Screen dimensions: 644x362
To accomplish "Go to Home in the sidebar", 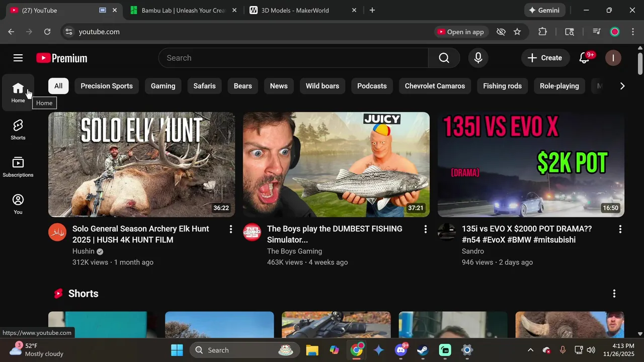I will click(x=18, y=93).
